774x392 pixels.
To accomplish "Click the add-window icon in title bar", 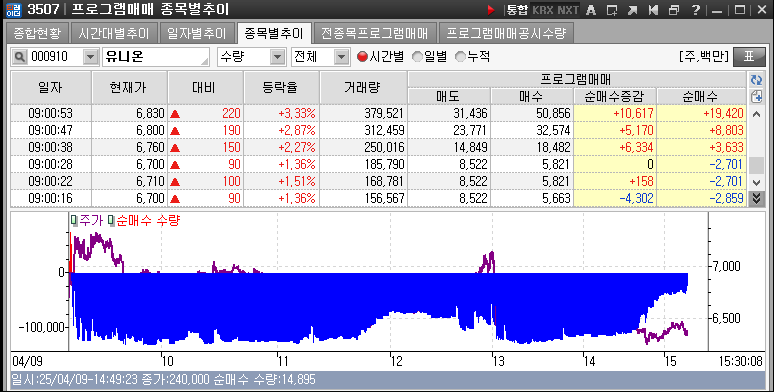I will point(612,9).
